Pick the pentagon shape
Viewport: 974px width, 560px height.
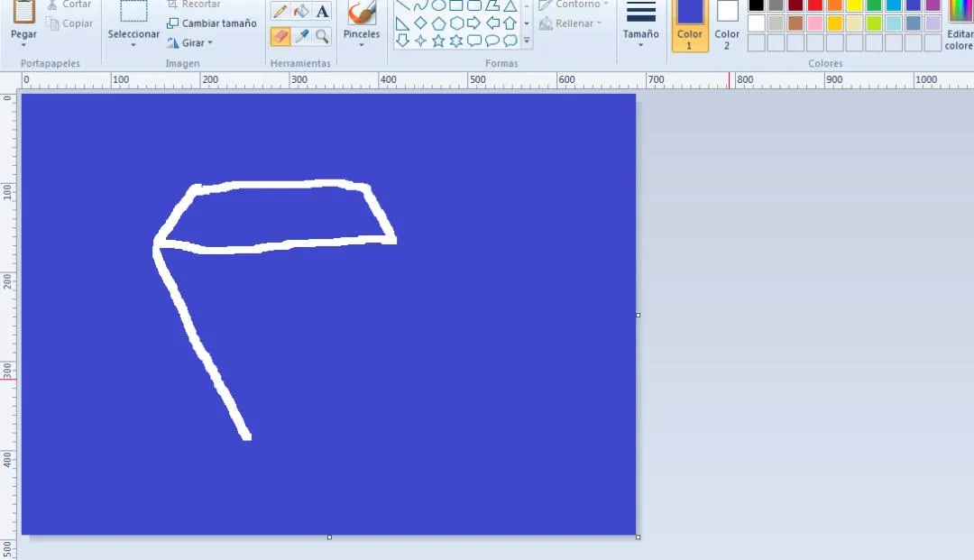point(438,23)
